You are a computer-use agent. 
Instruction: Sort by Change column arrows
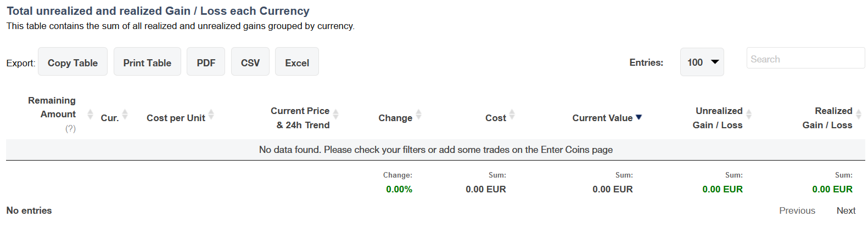(x=418, y=114)
